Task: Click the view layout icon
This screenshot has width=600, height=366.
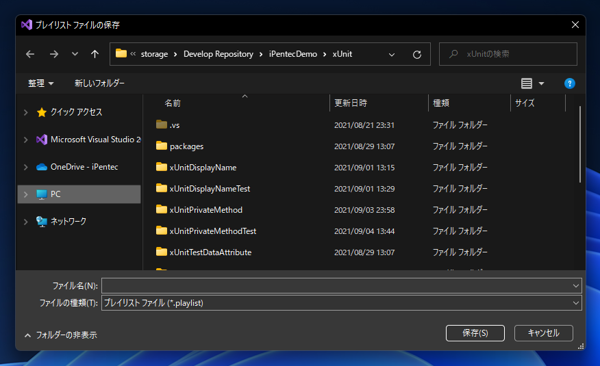Action: click(x=527, y=83)
